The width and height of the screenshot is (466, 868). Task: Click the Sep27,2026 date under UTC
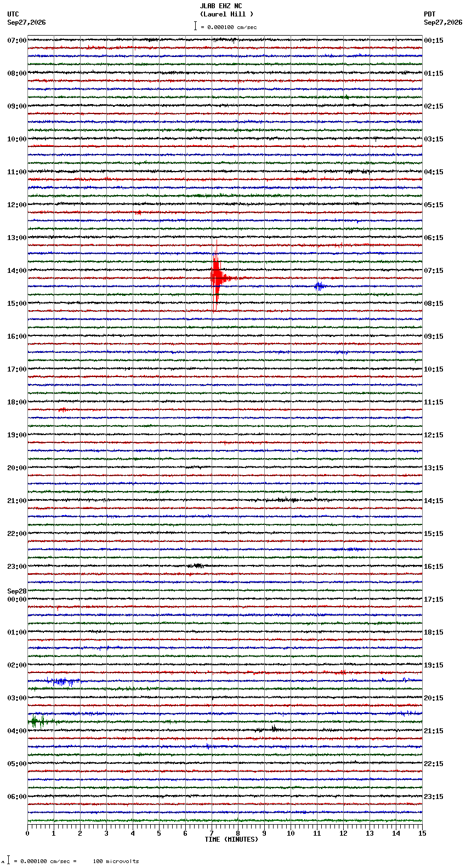click(26, 22)
